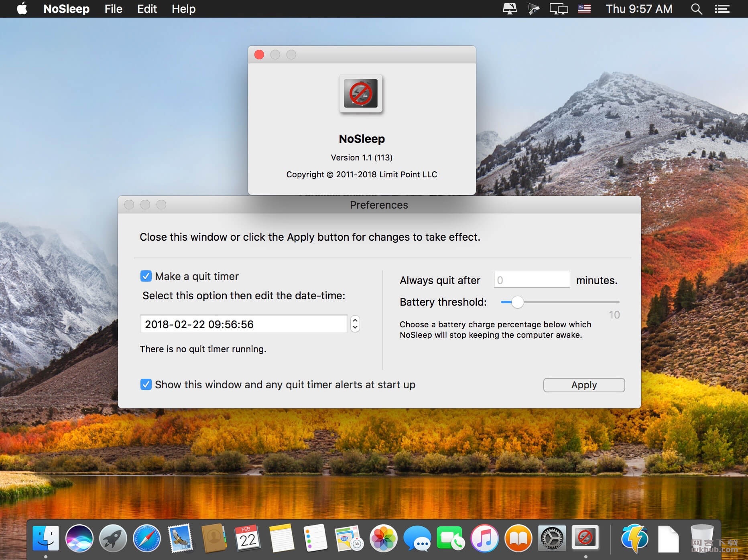This screenshot has height=560, width=748.
Task: Open System Preferences gear in dock
Action: coord(552,538)
